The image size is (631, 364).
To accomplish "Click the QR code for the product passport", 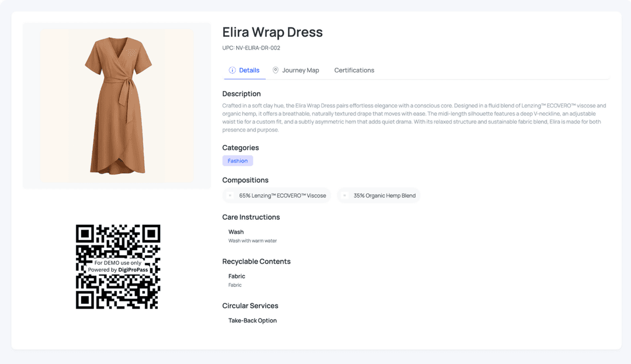I will 117,266.
